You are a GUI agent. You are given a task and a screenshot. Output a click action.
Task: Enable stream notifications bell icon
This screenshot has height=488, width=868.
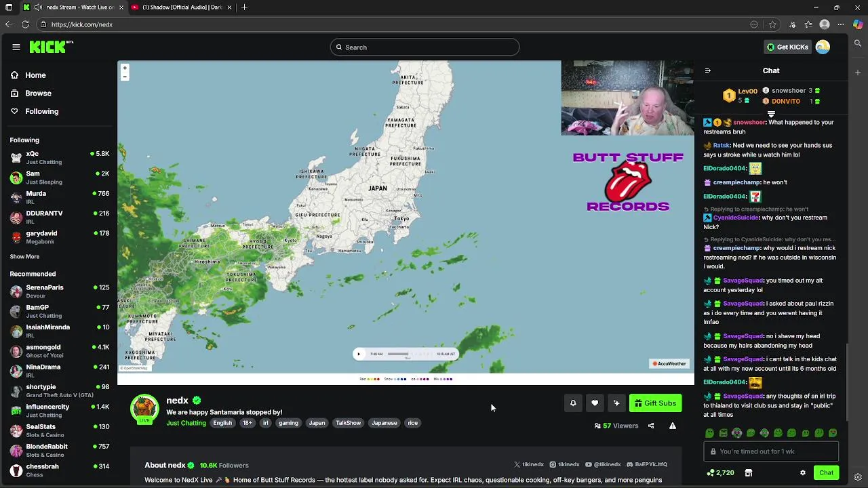pos(573,403)
